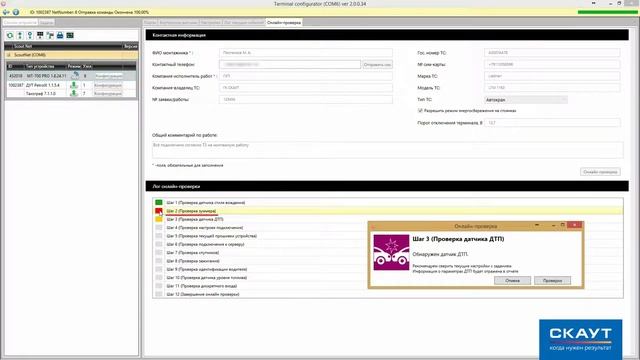Select the ДУТ Petroll 1.1.3.4 device row

(x=71, y=85)
